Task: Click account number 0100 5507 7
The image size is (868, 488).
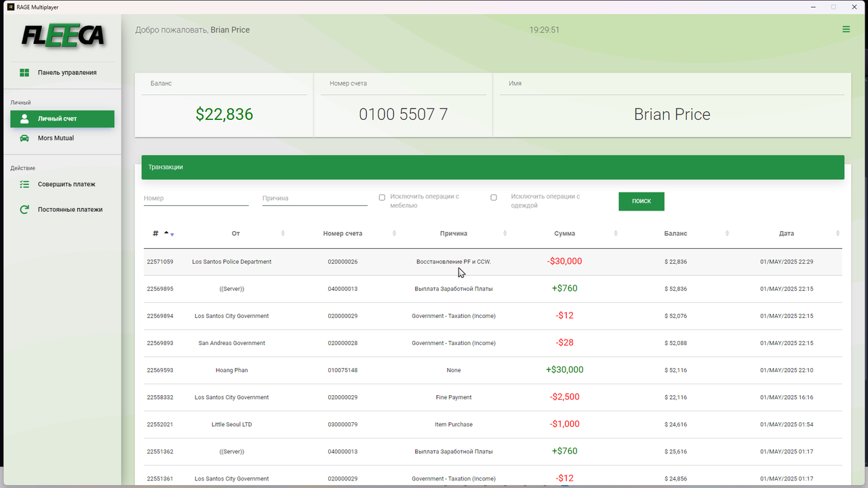Action: coord(403,115)
